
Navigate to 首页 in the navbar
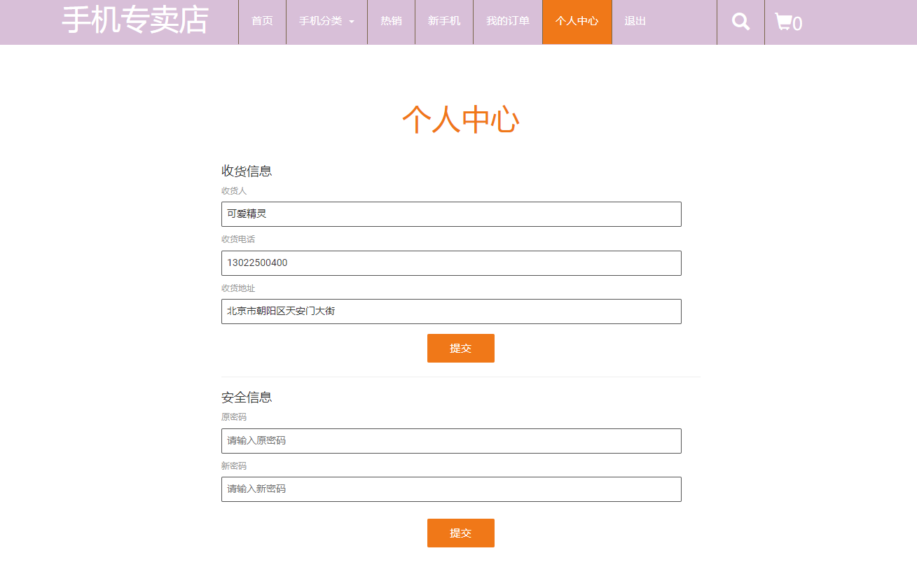tap(262, 22)
